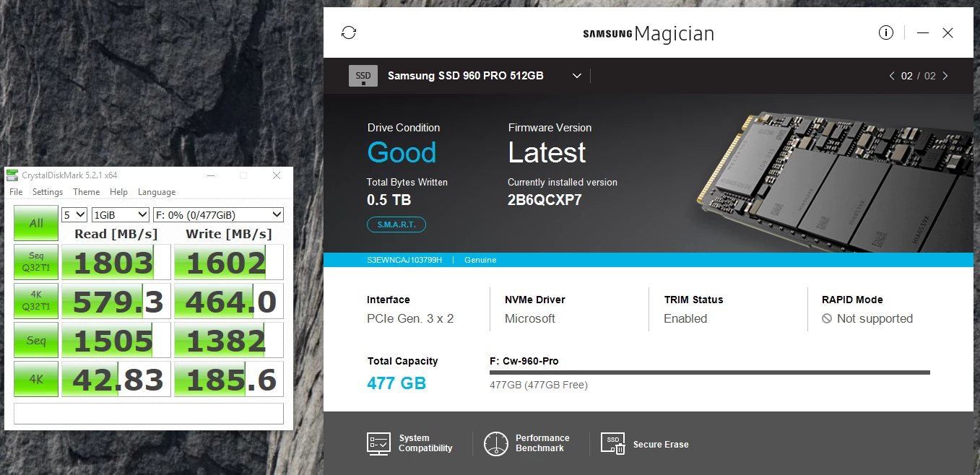Click the Good drive condition text
Screen dimensions: 980x475
coord(402,152)
